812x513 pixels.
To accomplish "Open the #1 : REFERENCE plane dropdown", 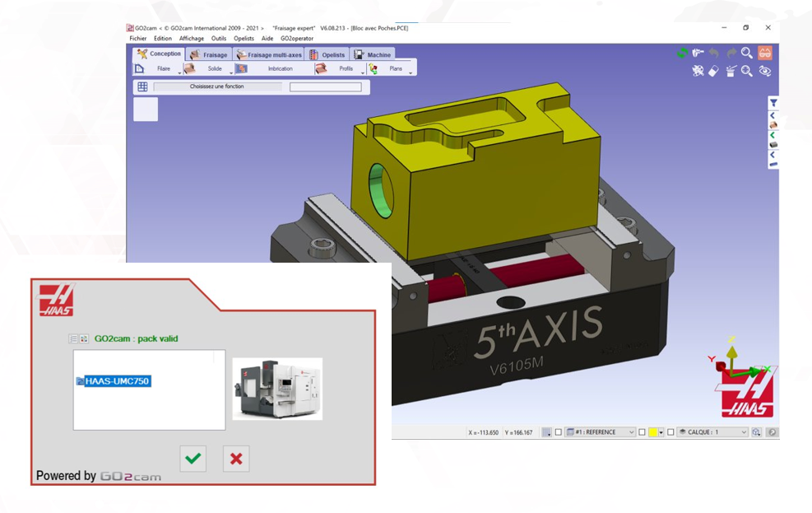I will tap(600, 432).
